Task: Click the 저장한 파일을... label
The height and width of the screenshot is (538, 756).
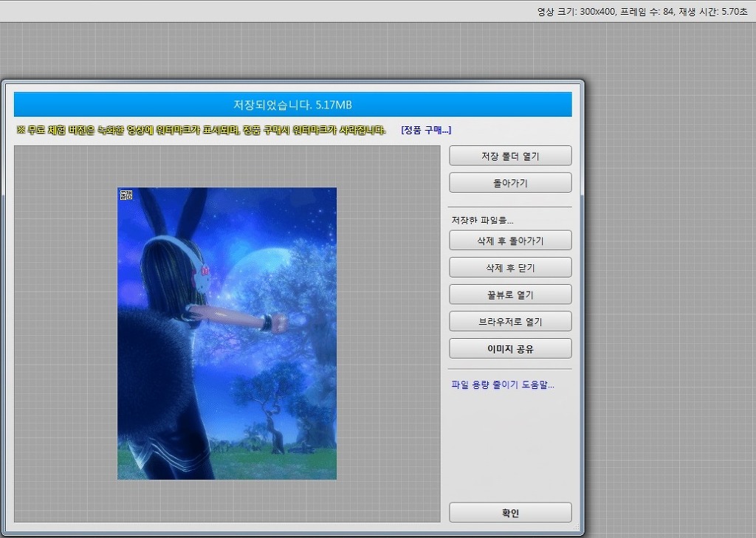Action: [482, 221]
